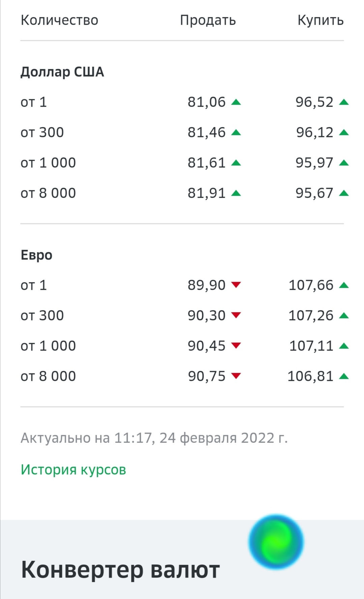
Task: Select the Количество column header
Action: 59,20
